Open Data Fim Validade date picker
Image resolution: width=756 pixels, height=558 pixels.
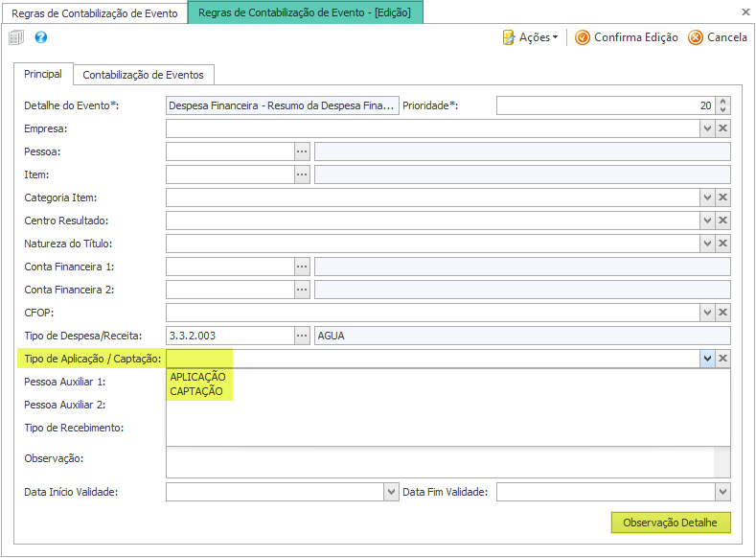pyautogui.click(x=722, y=492)
